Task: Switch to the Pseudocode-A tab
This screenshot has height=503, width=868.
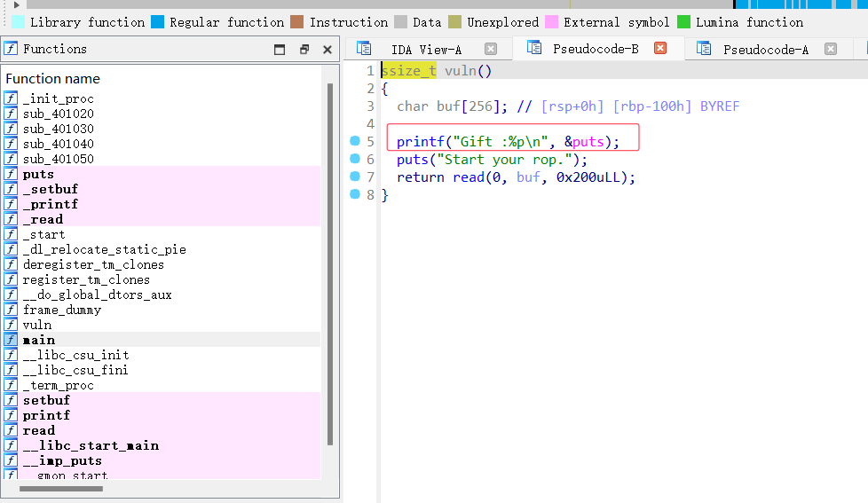Action: pyautogui.click(x=765, y=50)
